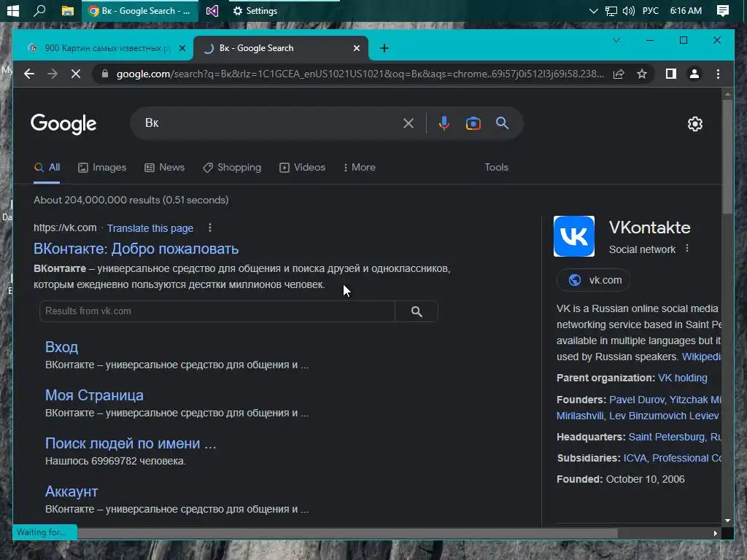Open the tab search chevron
This screenshot has width=747, height=560.
point(616,41)
